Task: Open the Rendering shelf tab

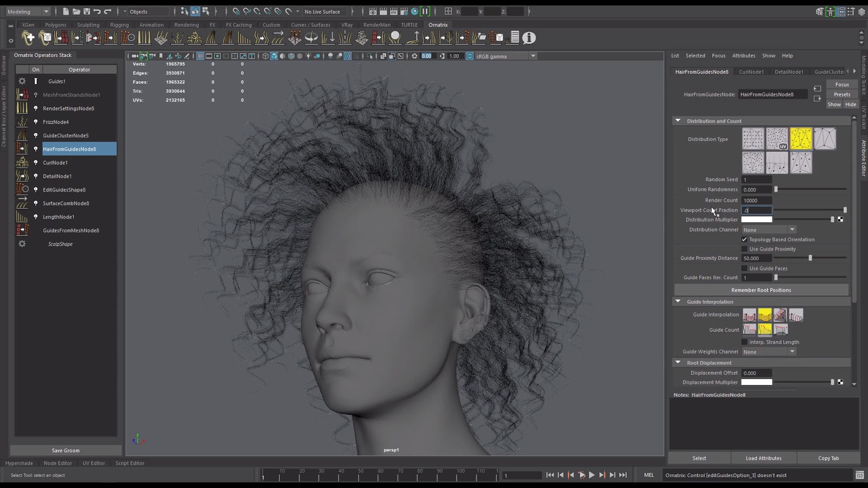Action: pyautogui.click(x=187, y=25)
